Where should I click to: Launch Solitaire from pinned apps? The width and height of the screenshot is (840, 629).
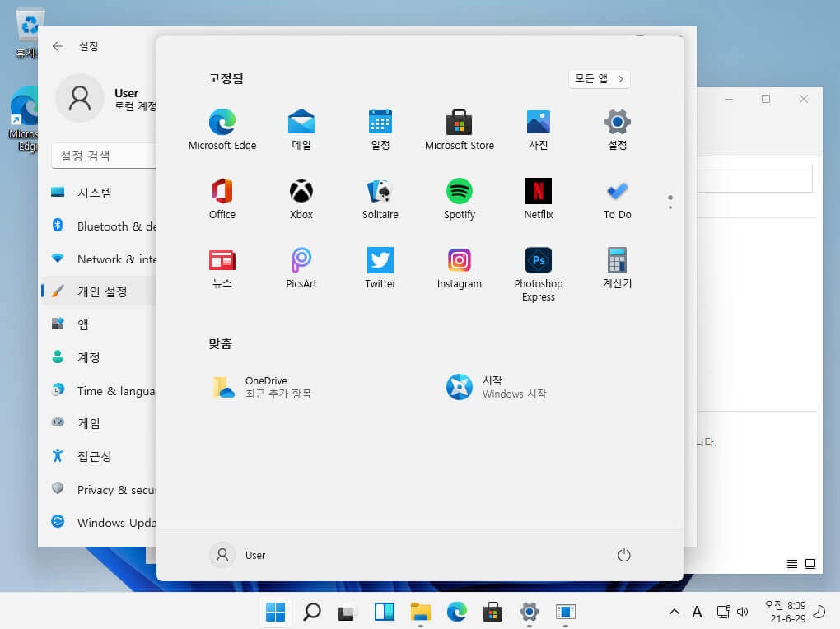[x=380, y=198]
